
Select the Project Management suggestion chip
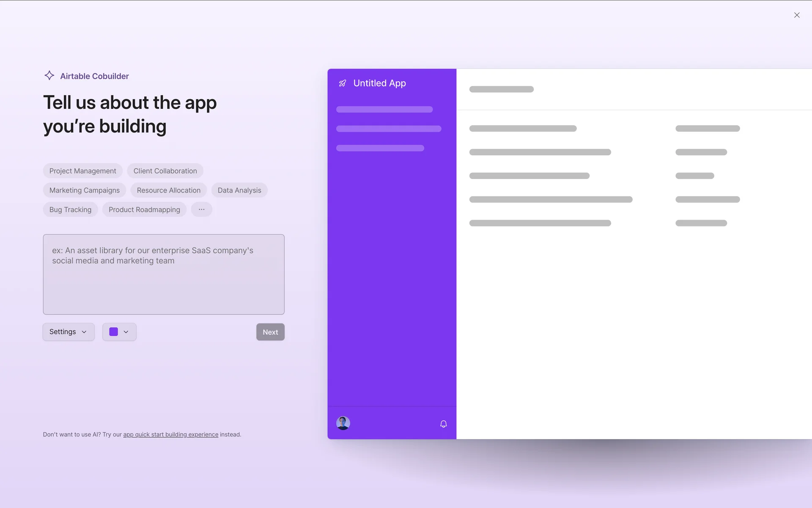(x=82, y=171)
